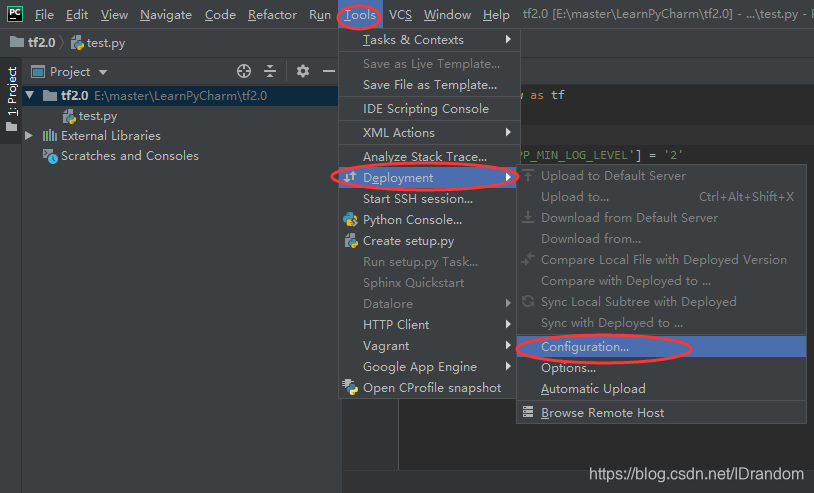Click test.py breadcrumb label
Image resolution: width=814 pixels, height=493 pixels.
[x=106, y=43]
